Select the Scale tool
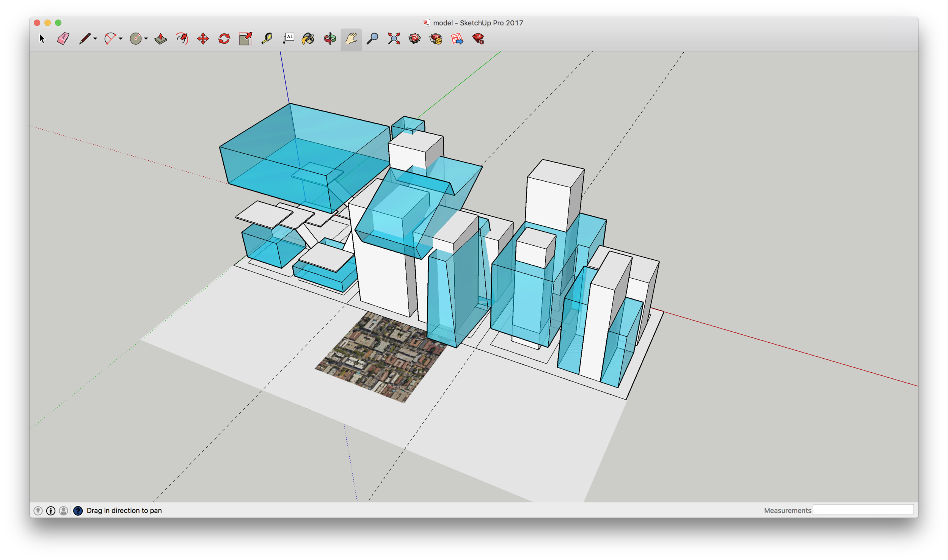 coord(246,39)
